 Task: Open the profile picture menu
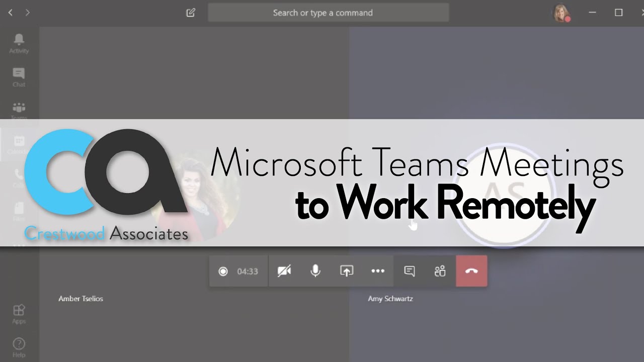click(x=561, y=13)
